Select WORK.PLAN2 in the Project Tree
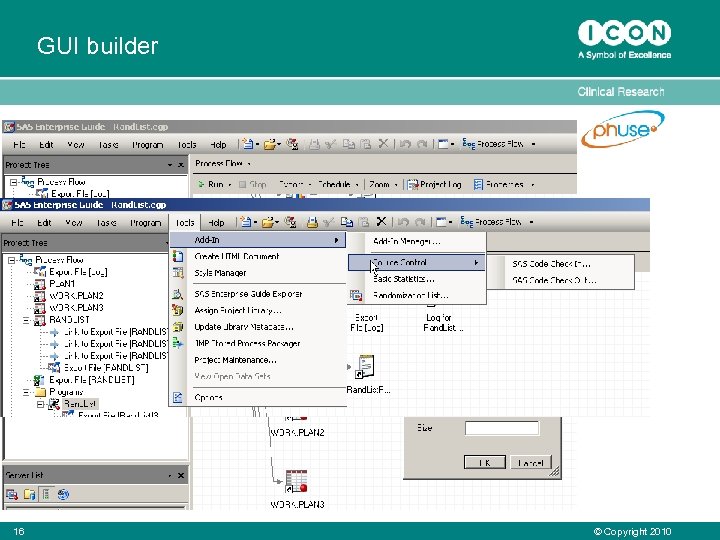This screenshot has height=540, width=720. tap(76, 296)
